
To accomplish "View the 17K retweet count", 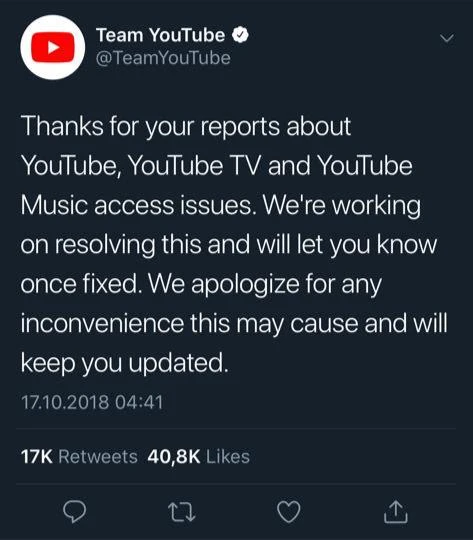I will point(37,457).
